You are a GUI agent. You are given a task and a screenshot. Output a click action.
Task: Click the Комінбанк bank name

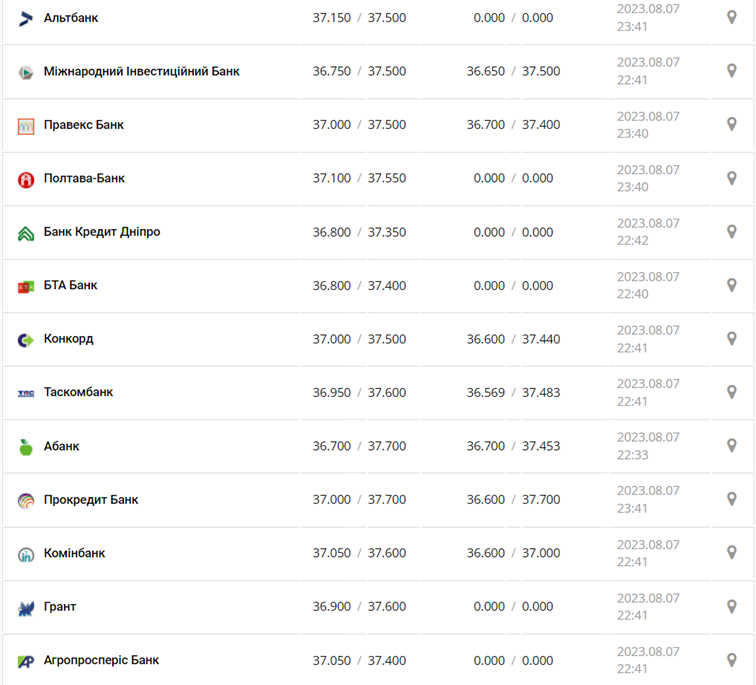pos(74,553)
